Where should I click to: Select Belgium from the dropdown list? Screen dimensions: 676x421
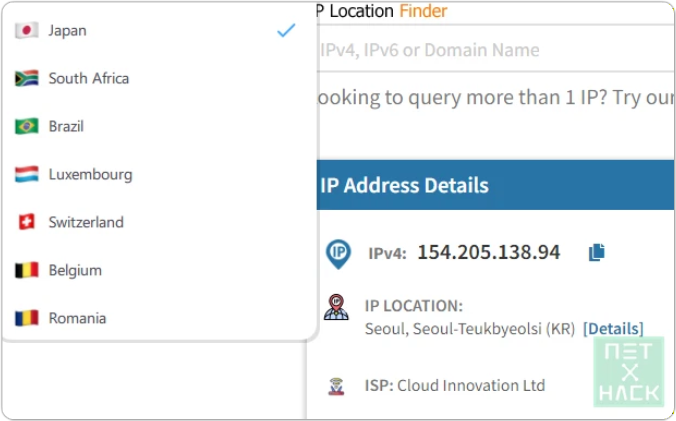(x=75, y=271)
